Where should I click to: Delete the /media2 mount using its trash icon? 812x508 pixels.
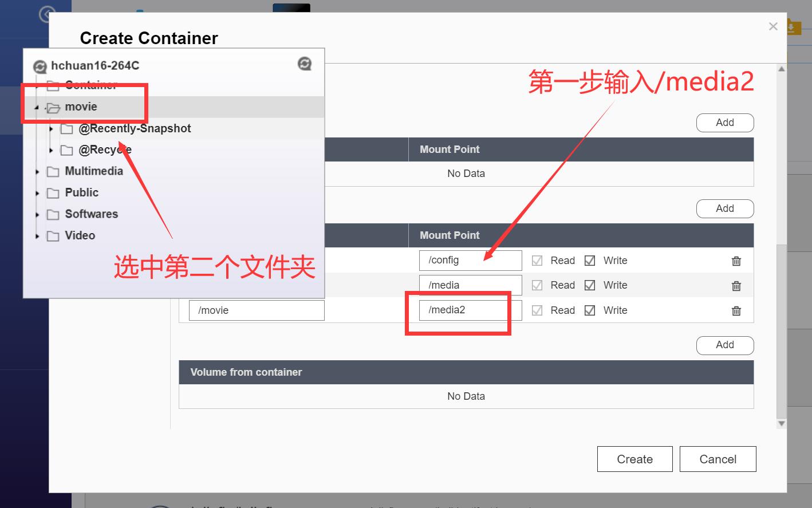pos(736,310)
